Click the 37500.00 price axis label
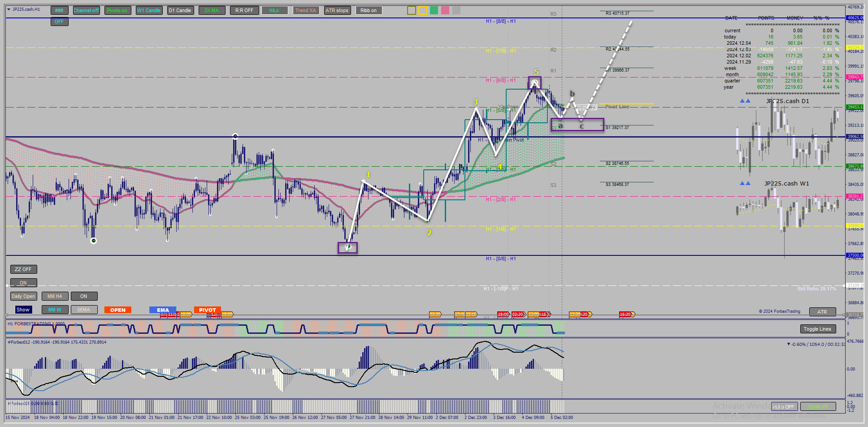 [x=855, y=255]
